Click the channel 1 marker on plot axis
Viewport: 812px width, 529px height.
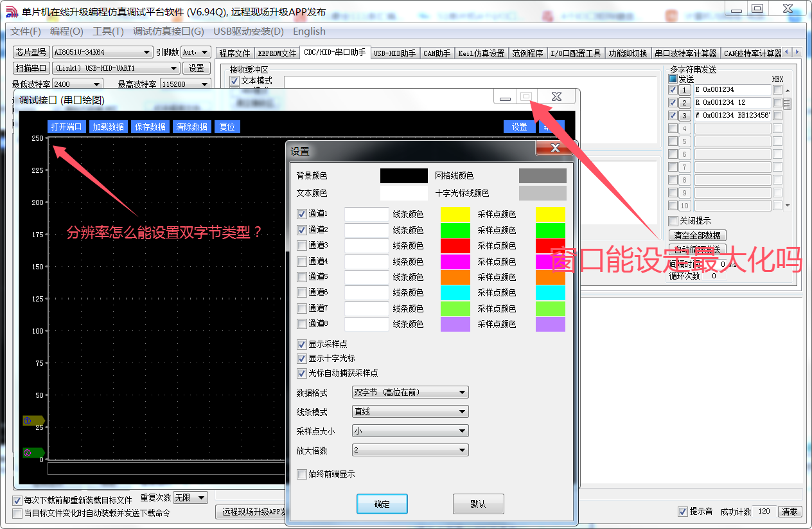33,421
